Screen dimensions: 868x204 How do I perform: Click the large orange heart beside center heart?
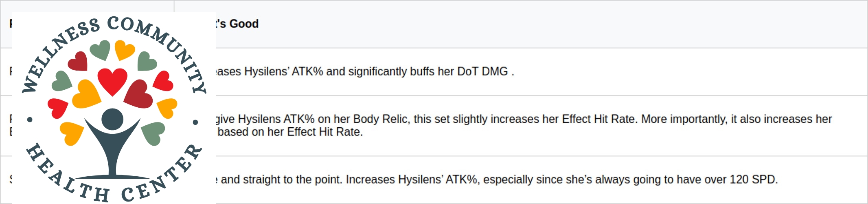(x=86, y=95)
